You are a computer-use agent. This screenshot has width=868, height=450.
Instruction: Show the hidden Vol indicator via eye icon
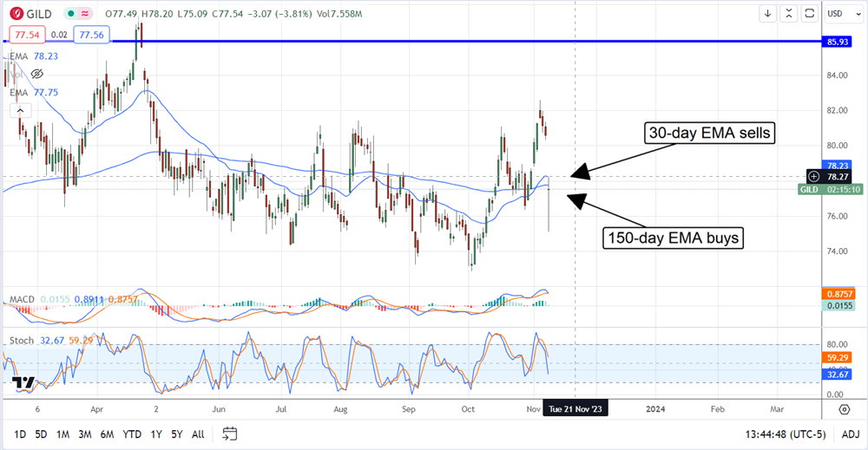click(37, 74)
